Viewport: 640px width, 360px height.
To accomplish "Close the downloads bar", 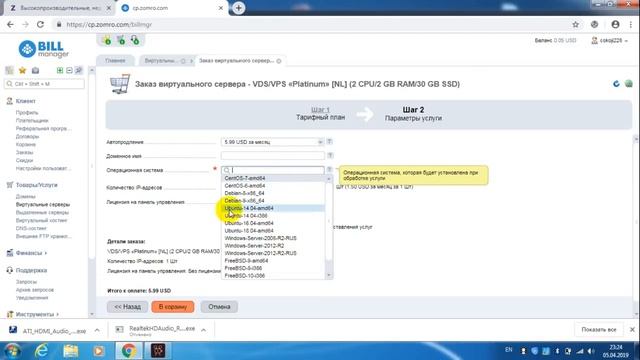I will 632,329.
